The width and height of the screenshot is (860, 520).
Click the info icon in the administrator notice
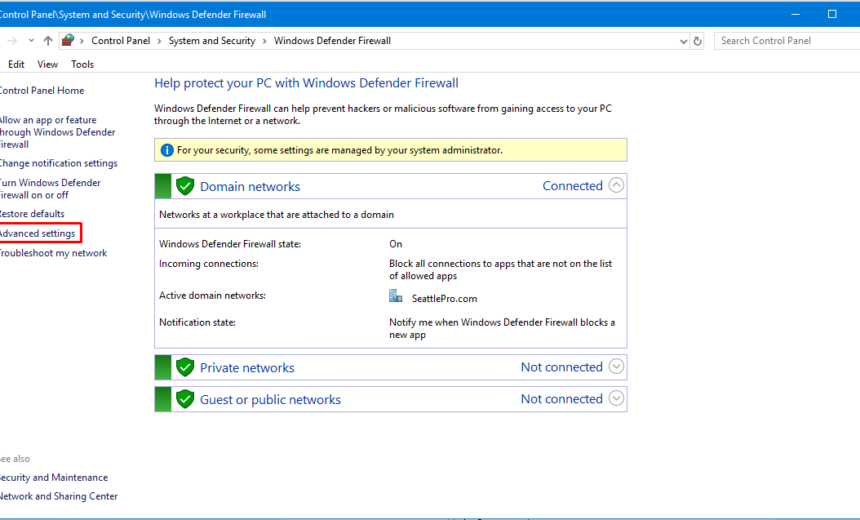coord(167,150)
